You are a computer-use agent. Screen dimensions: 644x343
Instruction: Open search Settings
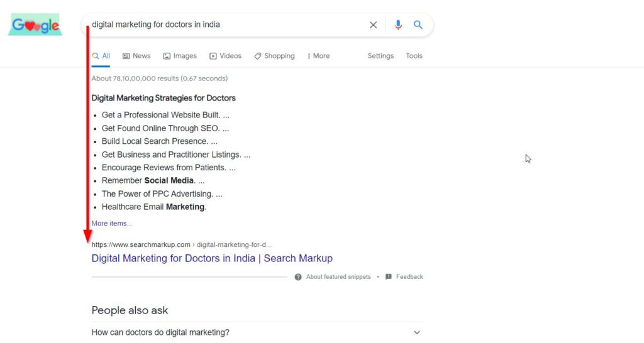click(x=380, y=56)
